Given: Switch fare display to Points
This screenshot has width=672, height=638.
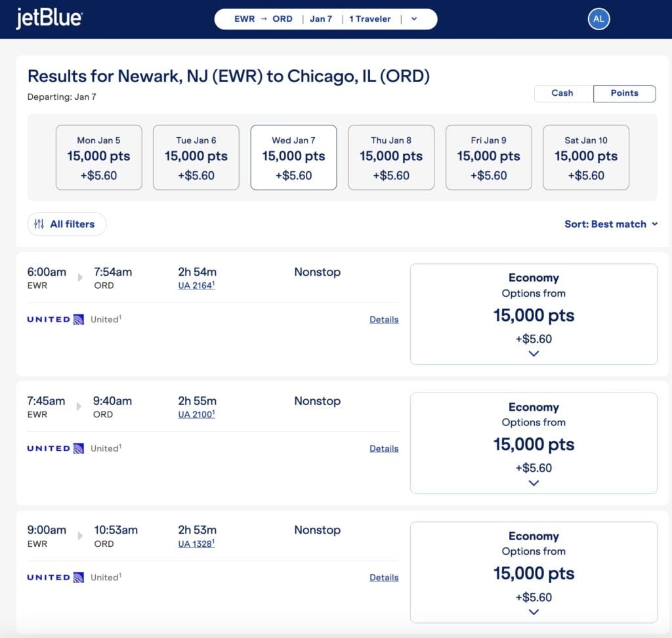Looking at the screenshot, I should 624,93.
